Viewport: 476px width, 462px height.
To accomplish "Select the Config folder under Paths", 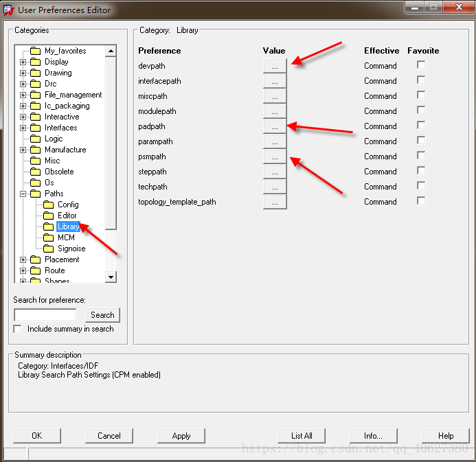I will point(67,205).
